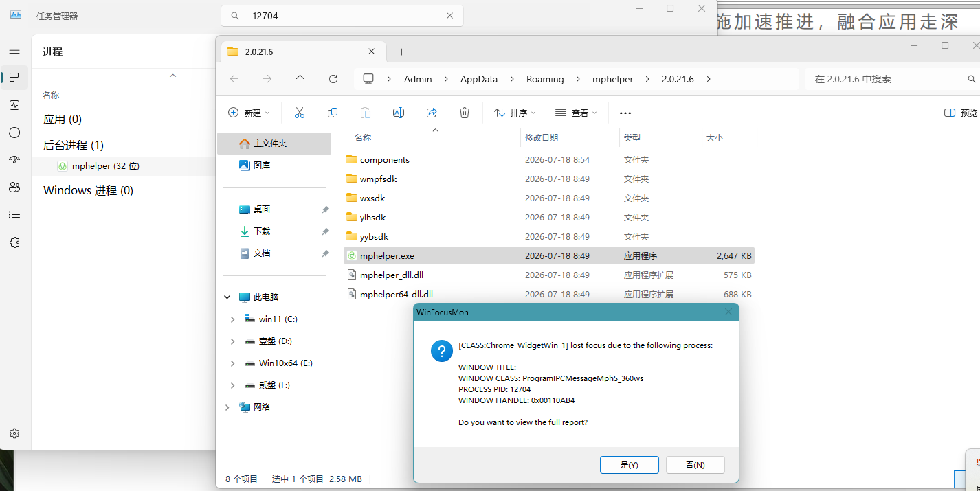
Task: Clear the Task Manager search box
Action: click(x=450, y=16)
